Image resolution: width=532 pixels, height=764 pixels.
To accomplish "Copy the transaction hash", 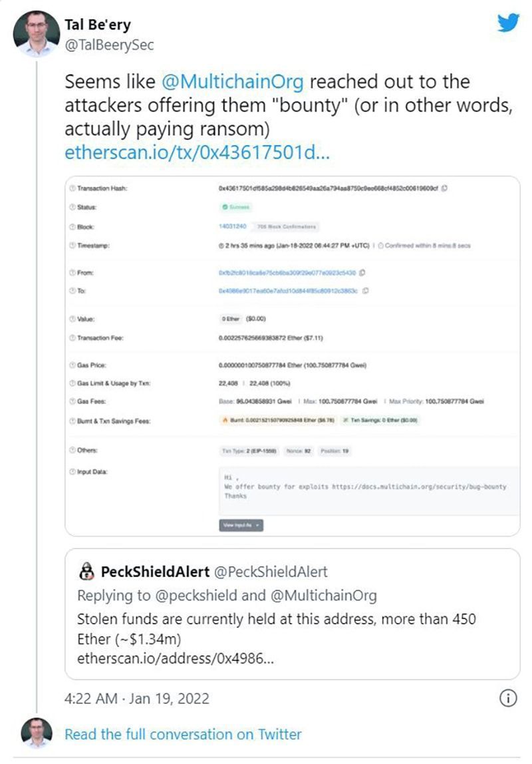I will (x=444, y=188).
